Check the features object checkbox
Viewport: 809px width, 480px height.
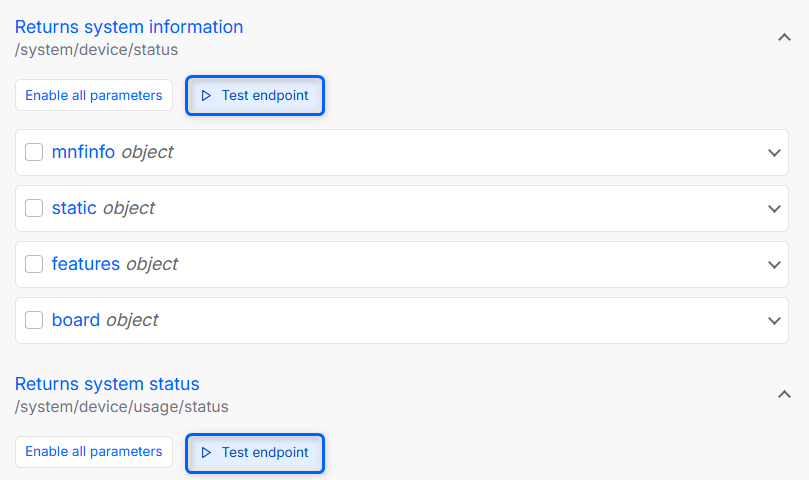(34, 264)
